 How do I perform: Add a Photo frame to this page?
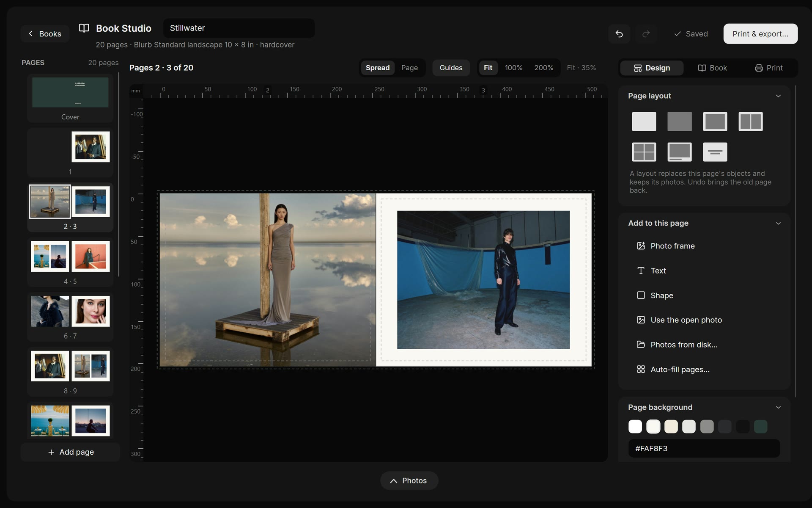click(x=704, y=246)
